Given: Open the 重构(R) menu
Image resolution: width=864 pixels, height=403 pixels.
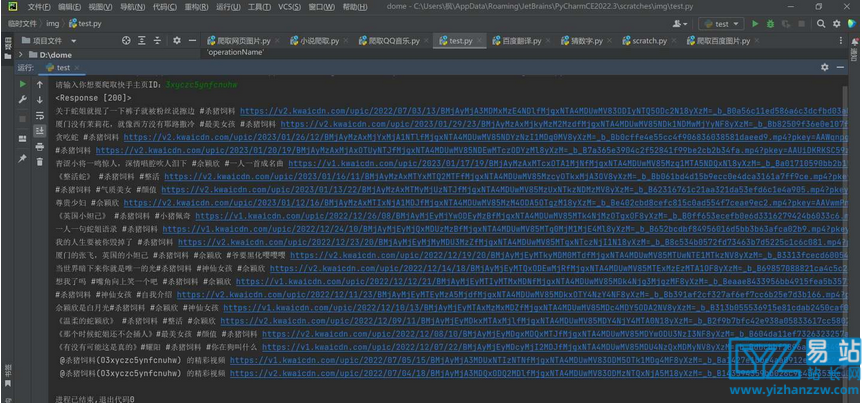Looking at the screenshot, I should tap(196, 7).
